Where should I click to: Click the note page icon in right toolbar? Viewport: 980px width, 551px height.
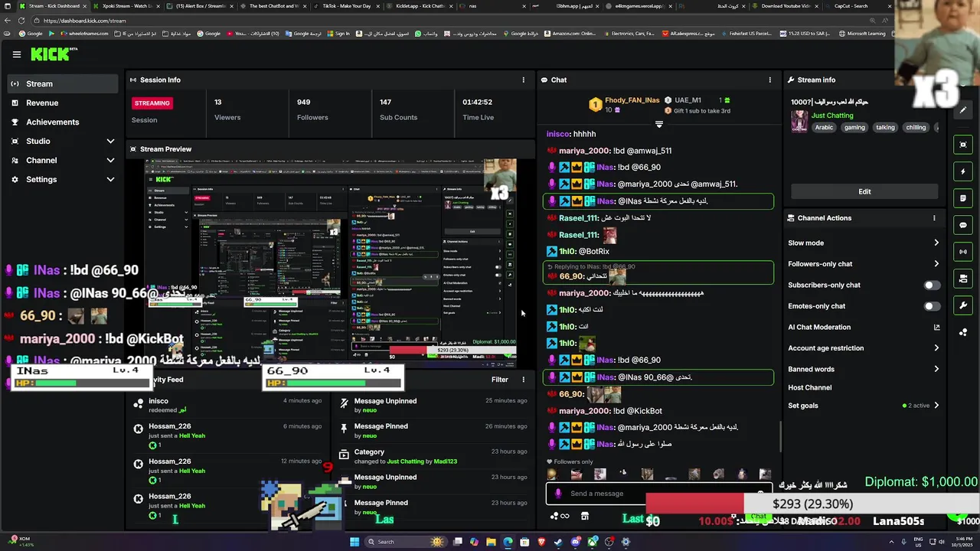coord(963,198)
